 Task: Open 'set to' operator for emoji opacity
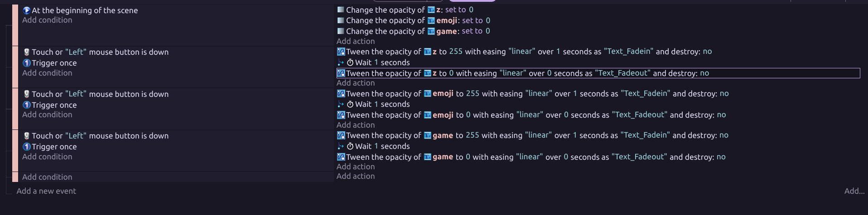point(473,20)
